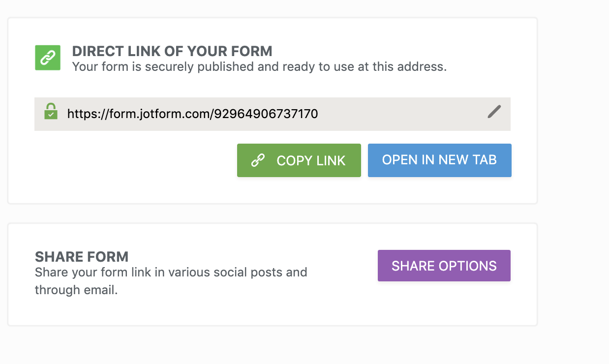Click the jotform.com link address
Screen dimensions: 609x364
click(192, 114)
